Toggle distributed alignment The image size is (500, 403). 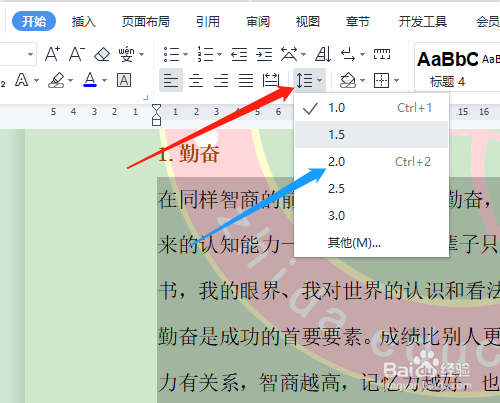click(271, 80)
